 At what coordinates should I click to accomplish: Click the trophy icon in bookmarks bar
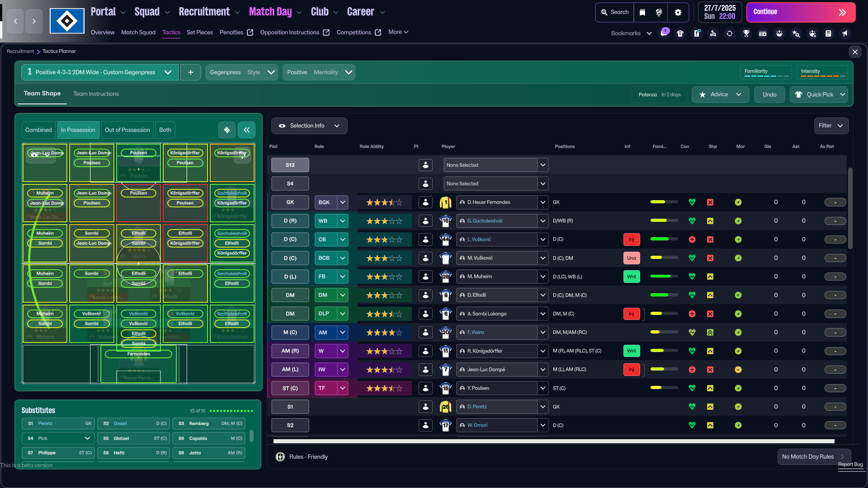tap(746, 33)
